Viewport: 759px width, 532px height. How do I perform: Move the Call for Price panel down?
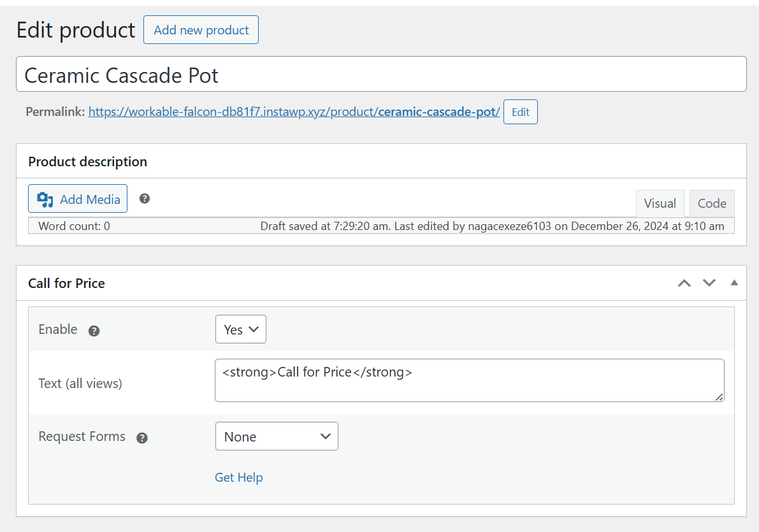pyautogui.click(x=709, y=283)
